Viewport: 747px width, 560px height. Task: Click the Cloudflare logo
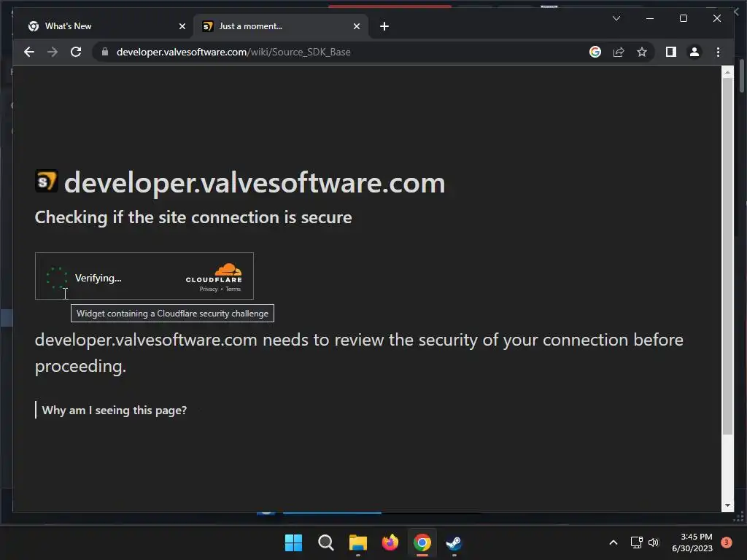pos(214,273)
